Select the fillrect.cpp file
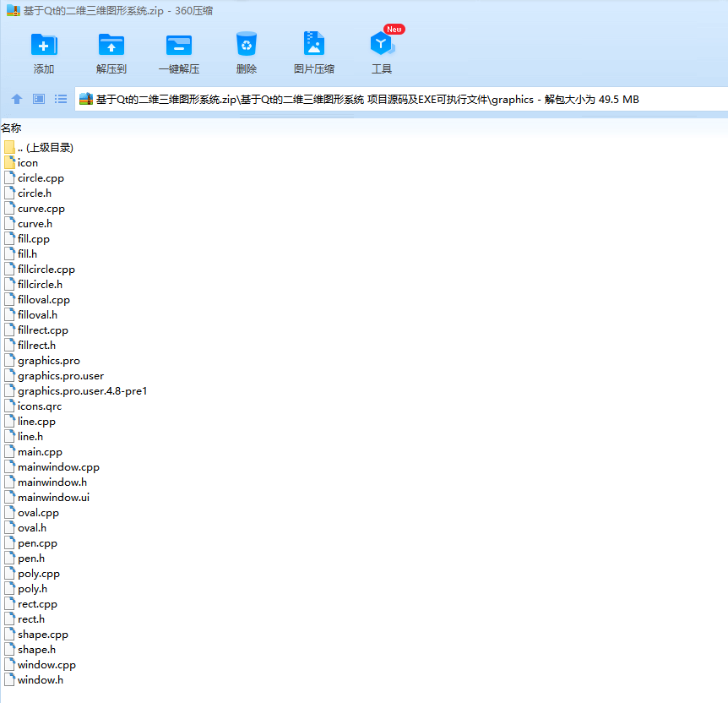 click(36, 330)
